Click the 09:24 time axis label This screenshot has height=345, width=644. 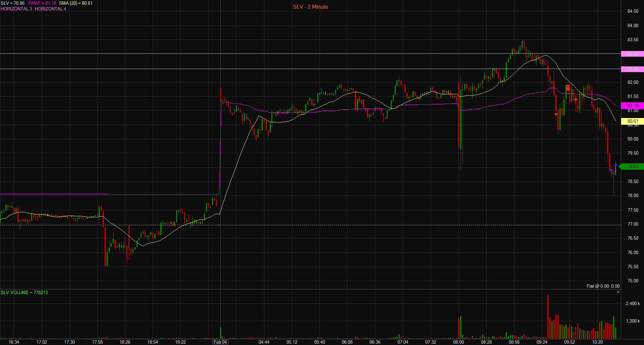542,342
